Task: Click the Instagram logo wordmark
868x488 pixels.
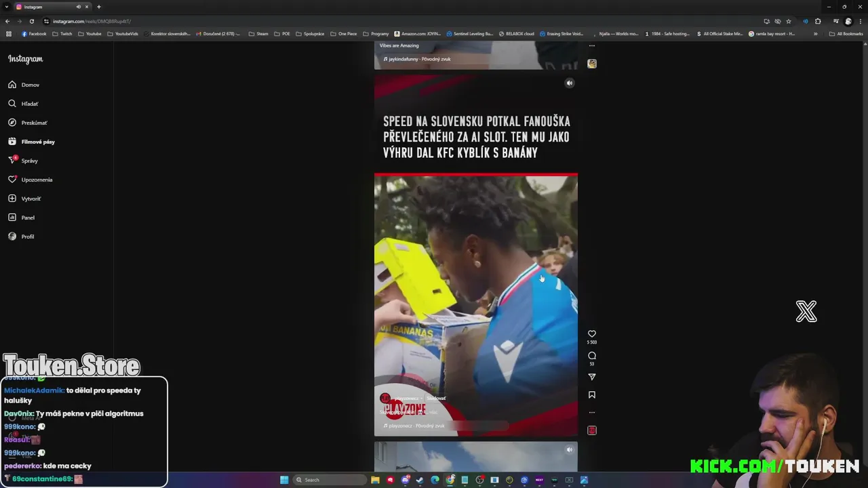Action: point(25,59)
